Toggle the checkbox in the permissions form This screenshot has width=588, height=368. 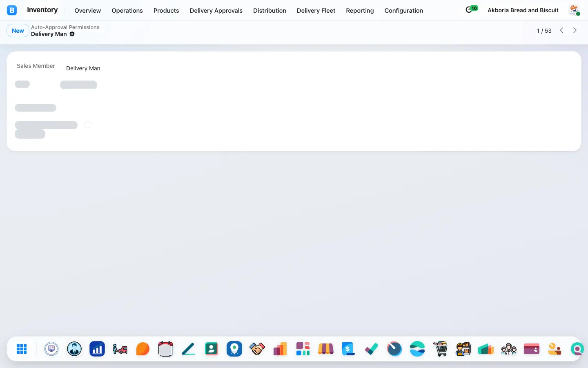88,125
